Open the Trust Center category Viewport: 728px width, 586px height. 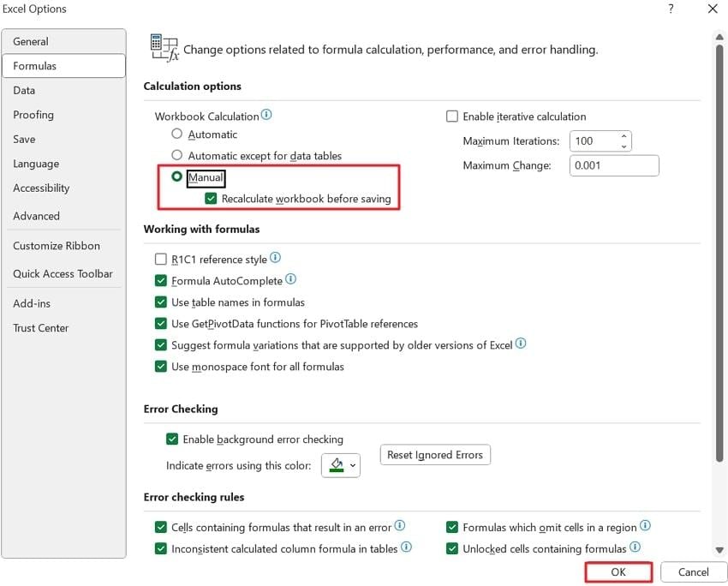click(63, 328)
